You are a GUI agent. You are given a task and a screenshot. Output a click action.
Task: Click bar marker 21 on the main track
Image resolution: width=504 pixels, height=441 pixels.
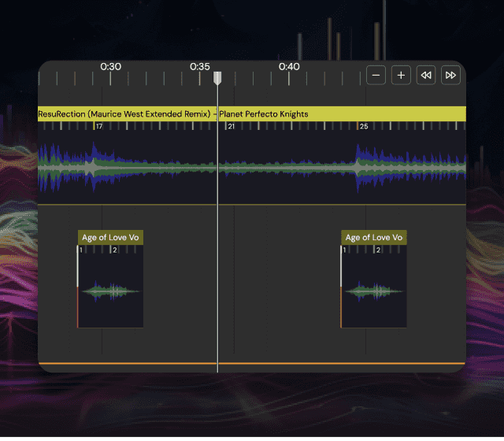(231, 126)
